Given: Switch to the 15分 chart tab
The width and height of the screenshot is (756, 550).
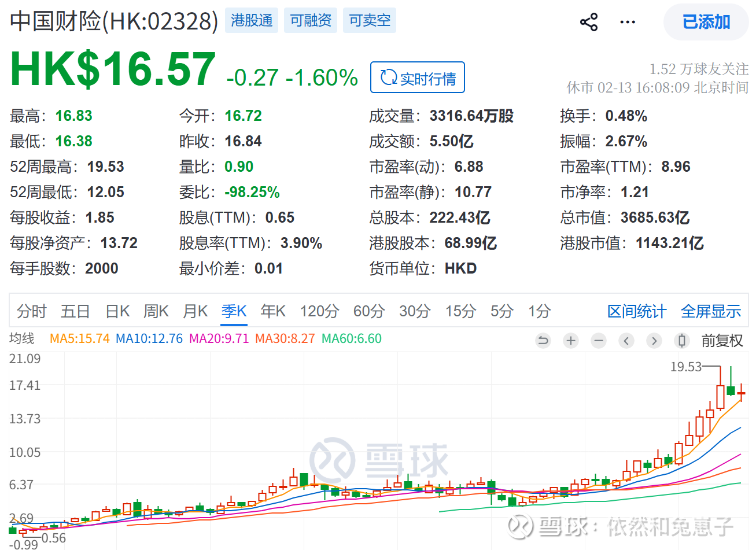Looking at the screenshot, I should [460, 311].
